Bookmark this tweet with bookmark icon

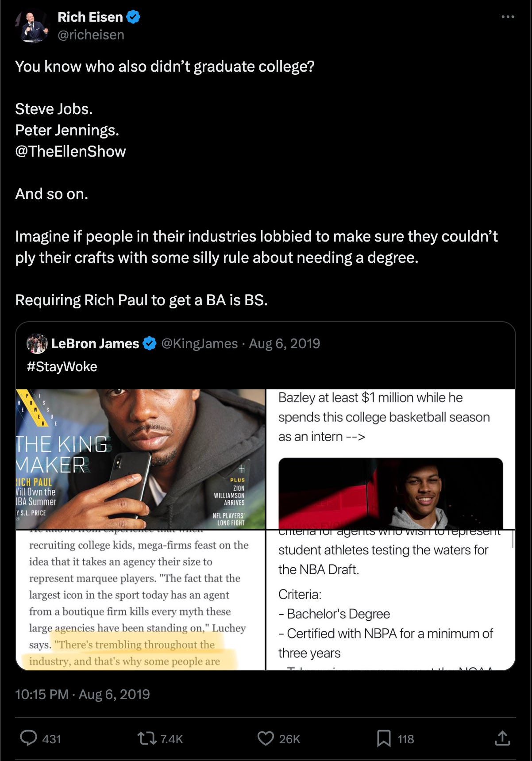point(384,738)
